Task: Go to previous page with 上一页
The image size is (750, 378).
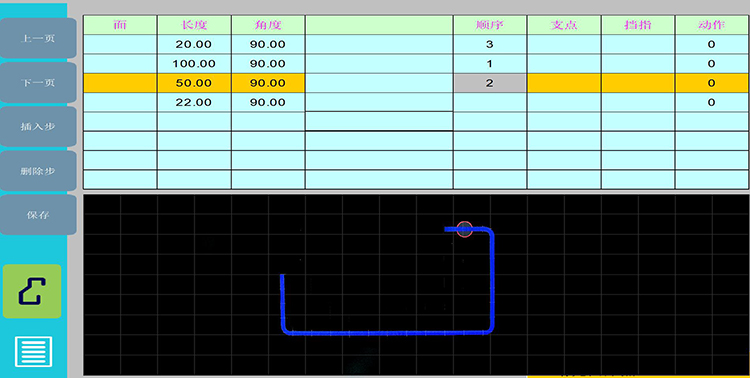Action: (x=38, y=38)
